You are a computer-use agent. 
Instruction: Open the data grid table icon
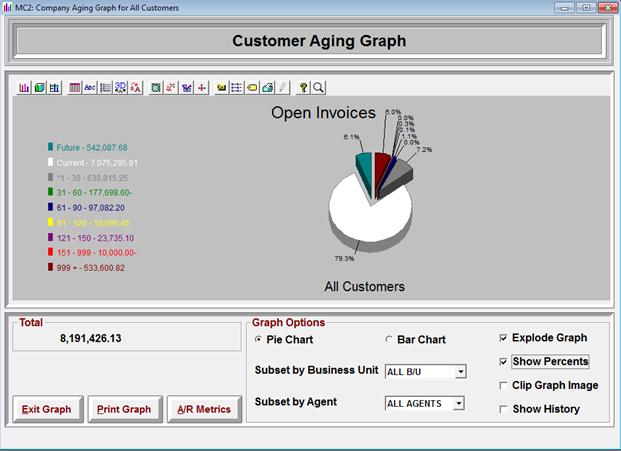tap(74, 88)
